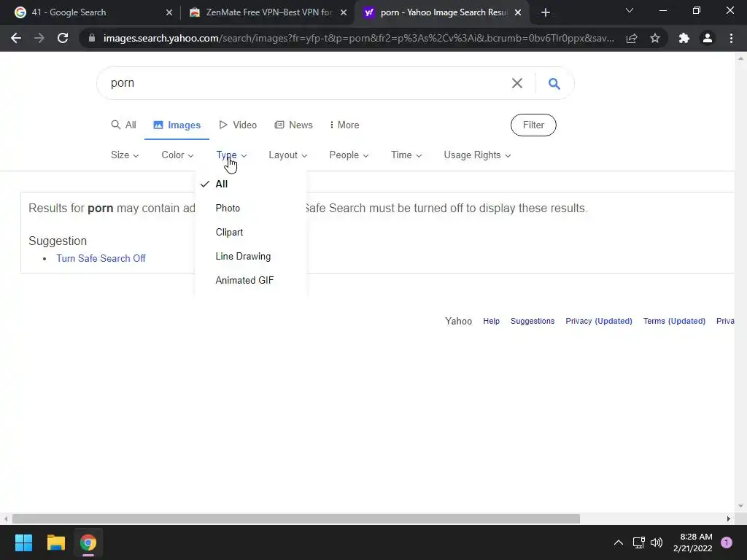Switch to the ZenMate Free VPN tab
This screenshot has height=560, width=747.
pyautogui.click(x=269, y=12)
